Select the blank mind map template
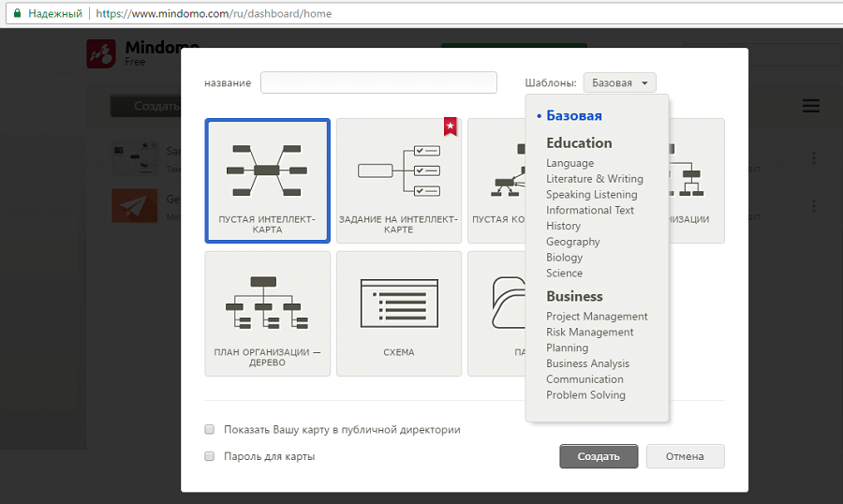Screen dimensions: 843x504 click(267, 181)
